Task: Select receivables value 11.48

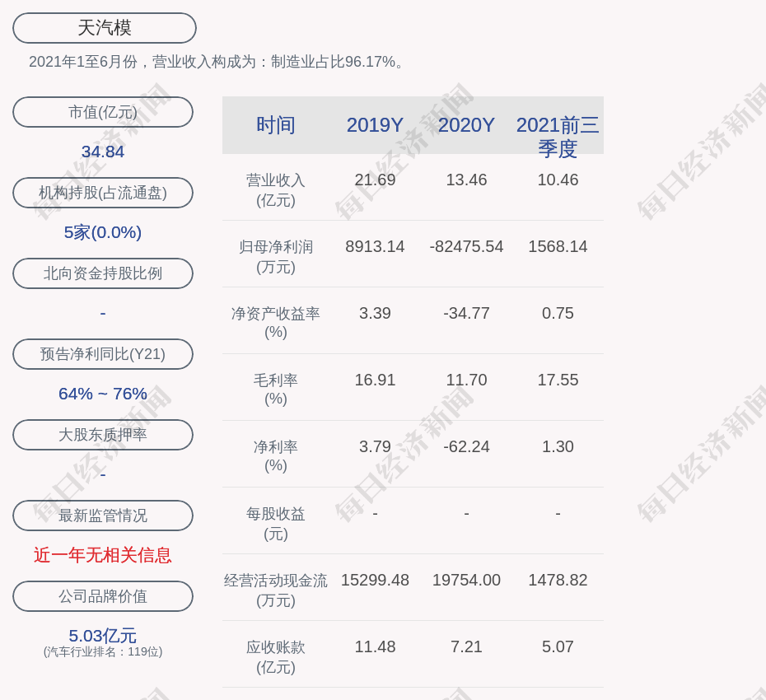Action: (375, 646)
